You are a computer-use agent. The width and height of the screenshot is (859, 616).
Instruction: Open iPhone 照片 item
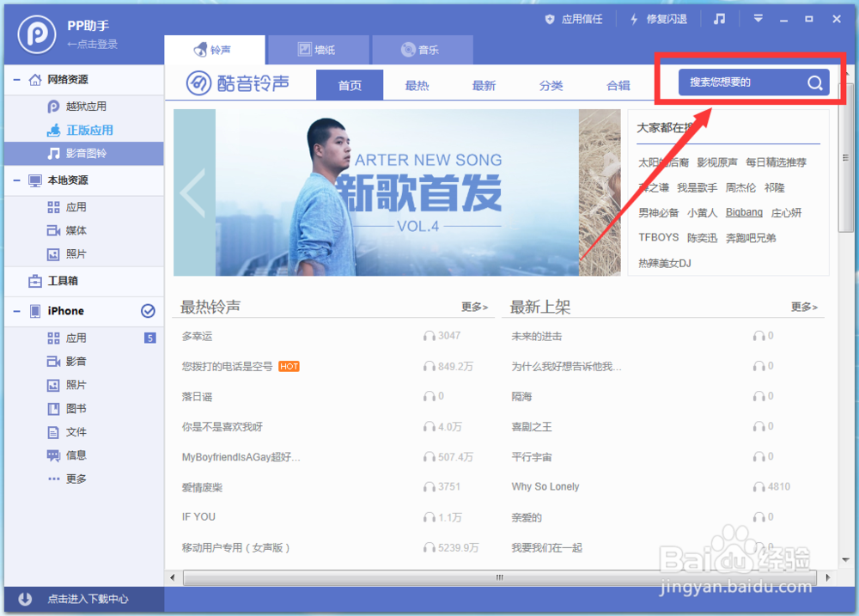67,385
